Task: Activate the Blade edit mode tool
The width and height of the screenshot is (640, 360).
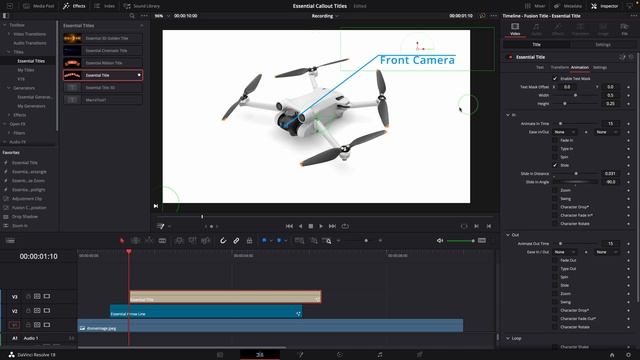Action: 162,241
